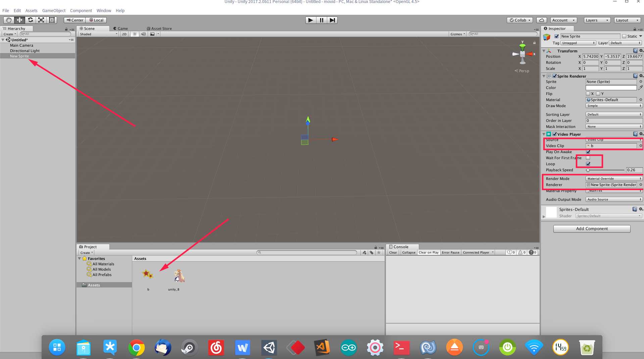Toggle scene lighting icon
This screenshot has height=359, width=644.
pyautogui.click(x=135, y=34)
